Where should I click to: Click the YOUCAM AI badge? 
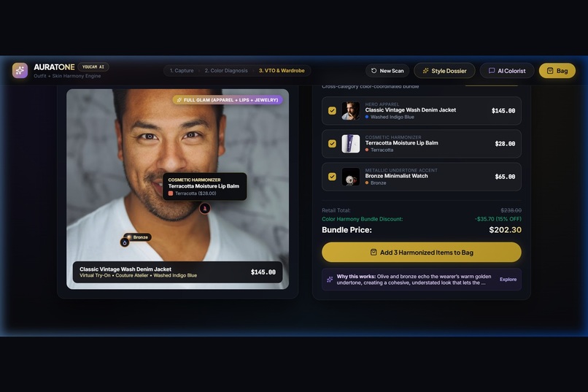click(93, 66)
